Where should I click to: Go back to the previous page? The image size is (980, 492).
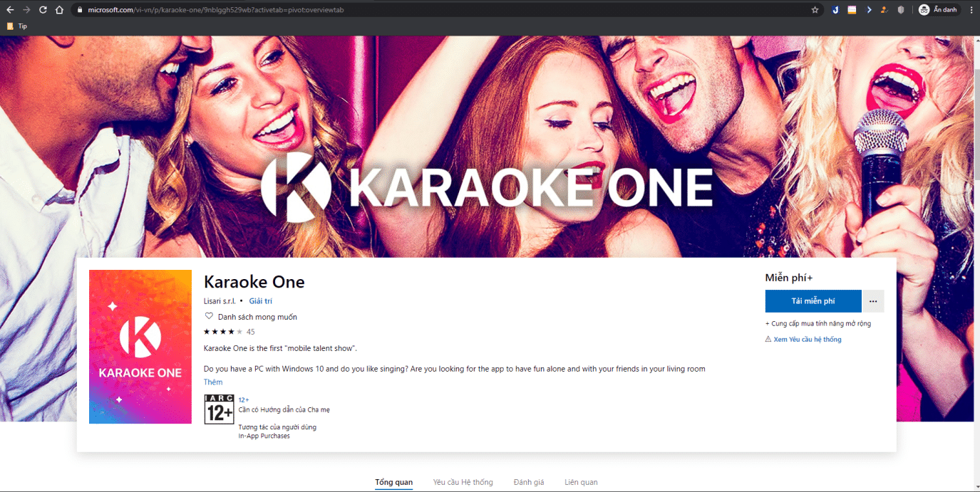10,10
